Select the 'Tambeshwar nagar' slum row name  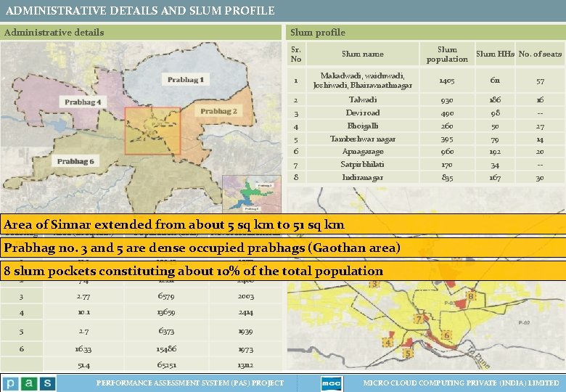click(363, 139)
